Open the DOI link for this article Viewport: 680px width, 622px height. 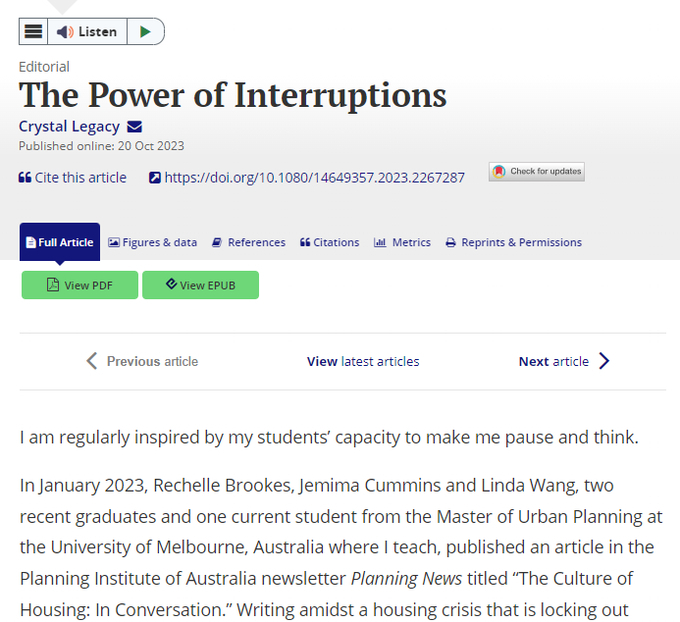click(x=314, y=177)
